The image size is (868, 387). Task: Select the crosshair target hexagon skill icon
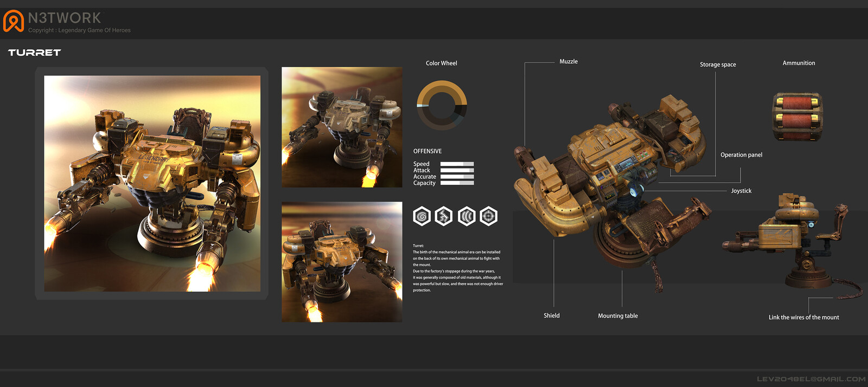tap(489, 216)
